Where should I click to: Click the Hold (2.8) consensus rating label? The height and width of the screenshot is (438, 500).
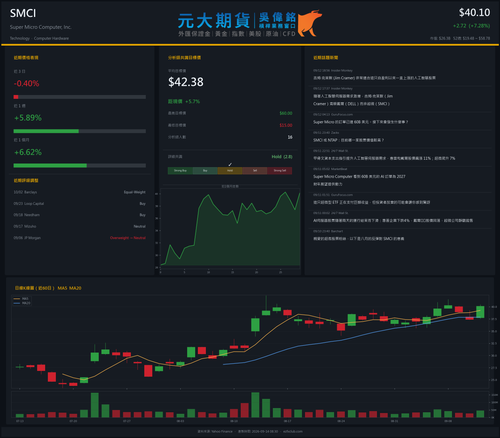coord(282,157)
